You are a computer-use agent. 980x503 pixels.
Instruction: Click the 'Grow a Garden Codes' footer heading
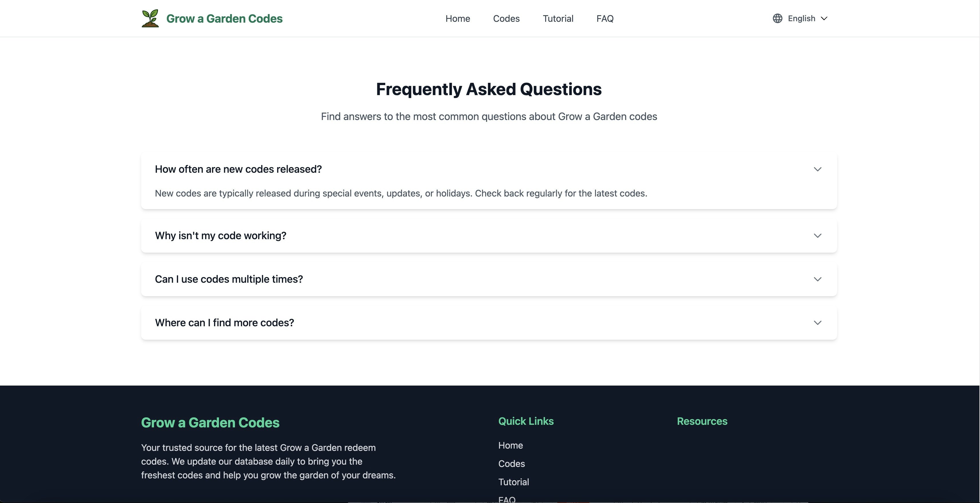[x=210, y=422]
